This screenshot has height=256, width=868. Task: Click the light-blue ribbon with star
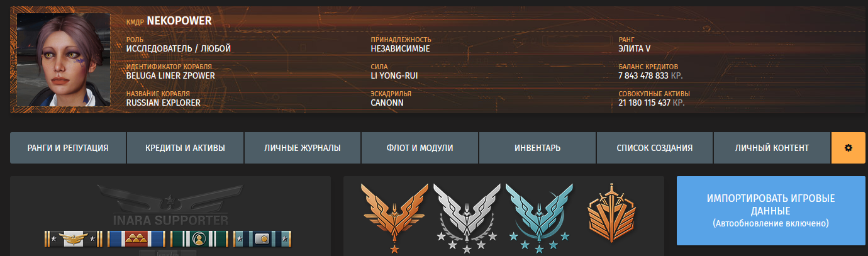(x=262, y=238)
